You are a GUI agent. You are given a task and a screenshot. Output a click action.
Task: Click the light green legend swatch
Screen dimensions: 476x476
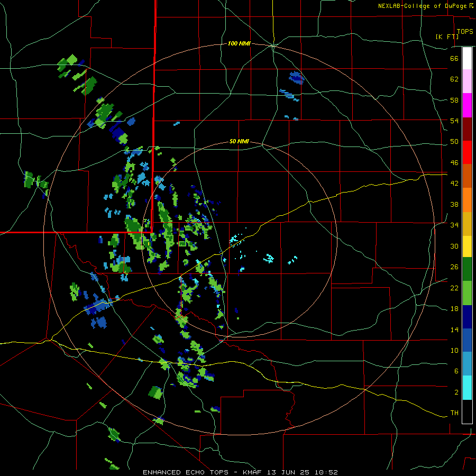(x=467, y=293)
